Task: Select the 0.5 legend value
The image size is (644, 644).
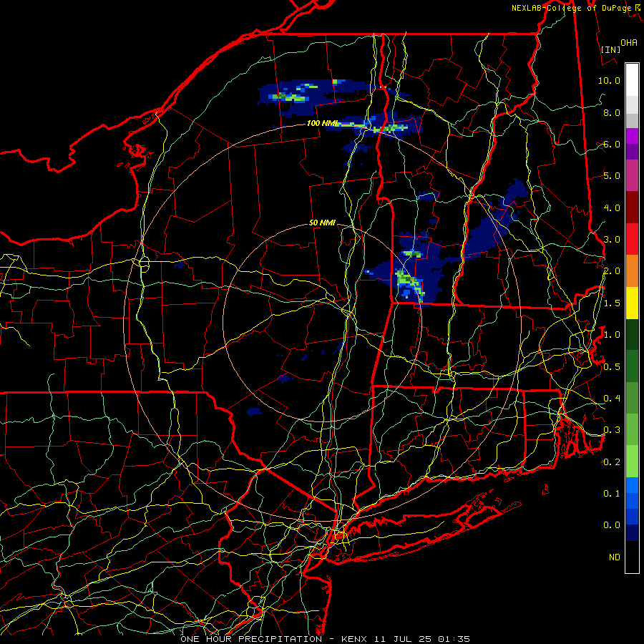Action: pos(612,366)
